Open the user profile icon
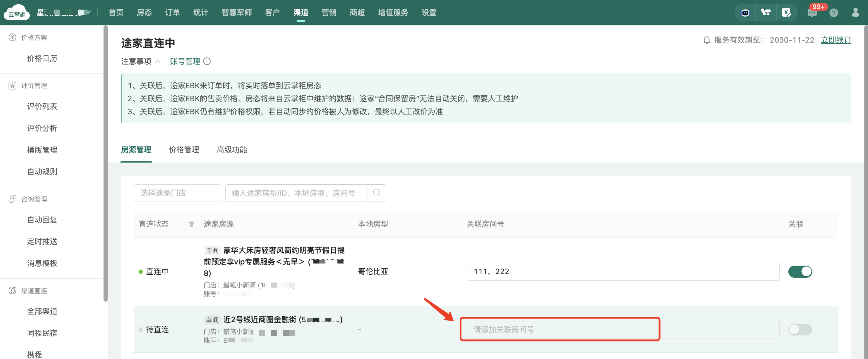The image size is (868, 359). [x=855, y=13]
